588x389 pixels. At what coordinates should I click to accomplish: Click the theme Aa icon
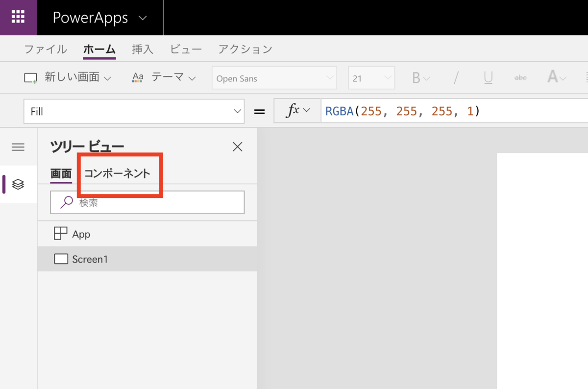(138, 77)
